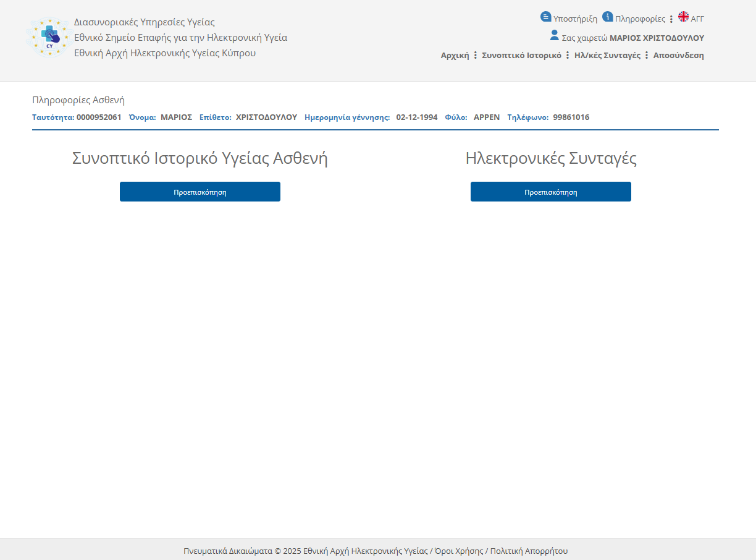Click the Υποστήριξη support chat icon
The width and height of the screenshot is (756, 560).
[x=545, y=17]
